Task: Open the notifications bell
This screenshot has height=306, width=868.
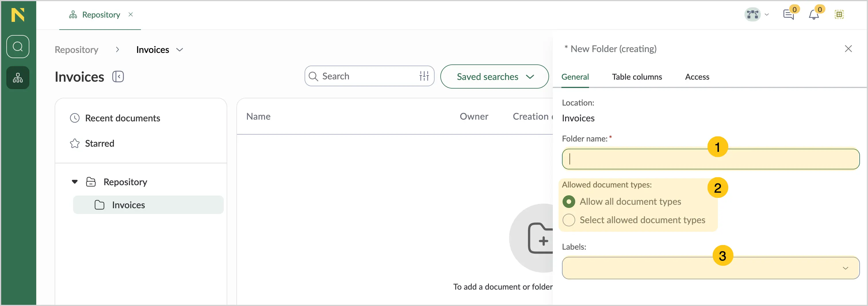Action: click(814, 14)
